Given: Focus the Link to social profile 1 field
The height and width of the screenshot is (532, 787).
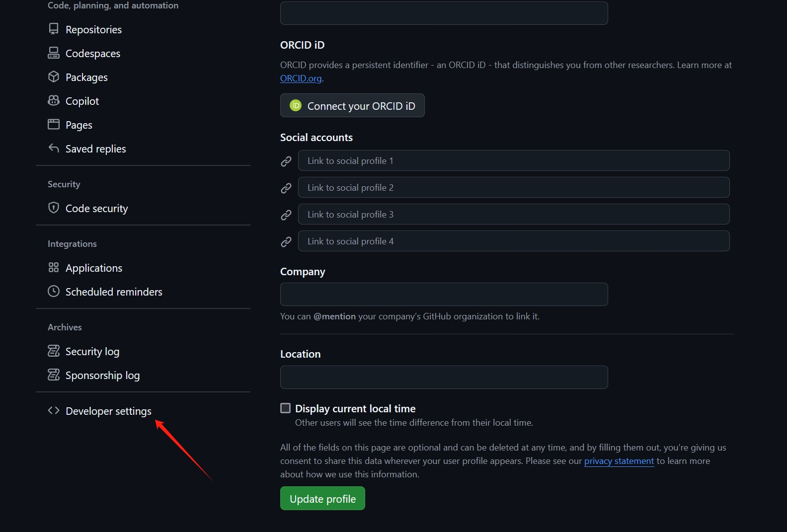Looking at the screenshot, I should coord(513,161).
